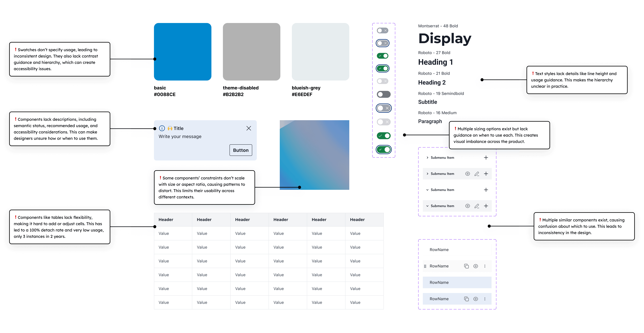644x333 pixels.
Task: Click the plus icon next to the first Submenu Item
Action: pyautogui.click(x=486, y=157)
